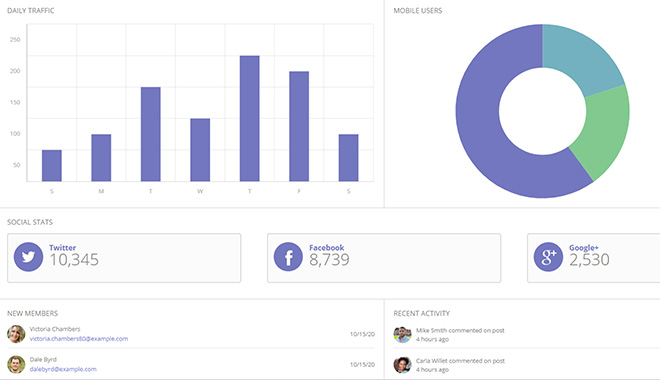Select the Google+ count 2,530
The image size is (660, 380).
(589, 260)
